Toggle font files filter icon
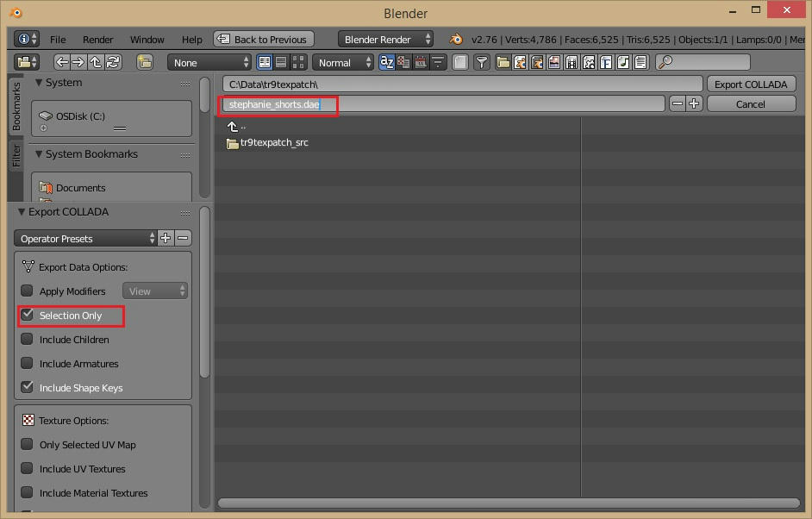The height and width of the screenshot is (519, 812). (606, 62)
